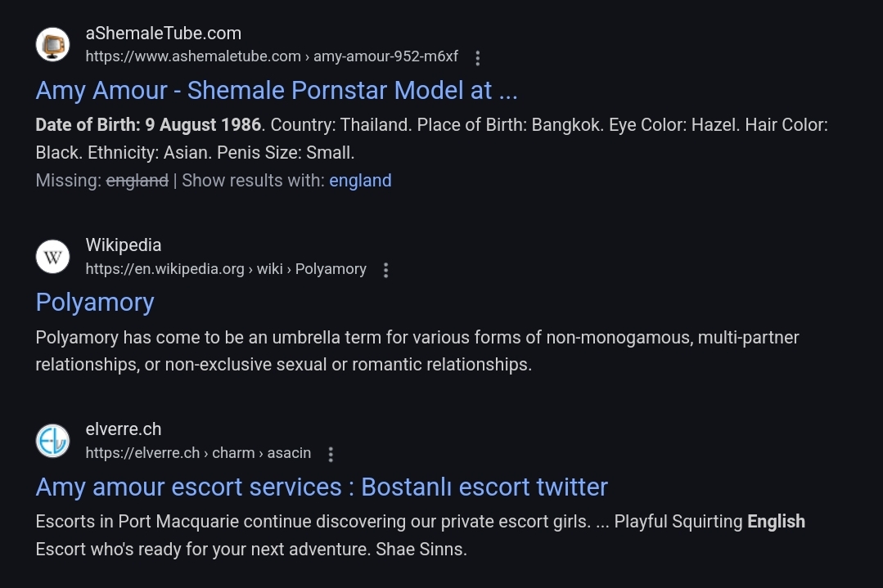The height and width of the screenshot is (588, 883).
Task: Open the Polyamory Wikipedia result title
Action: 95,303
